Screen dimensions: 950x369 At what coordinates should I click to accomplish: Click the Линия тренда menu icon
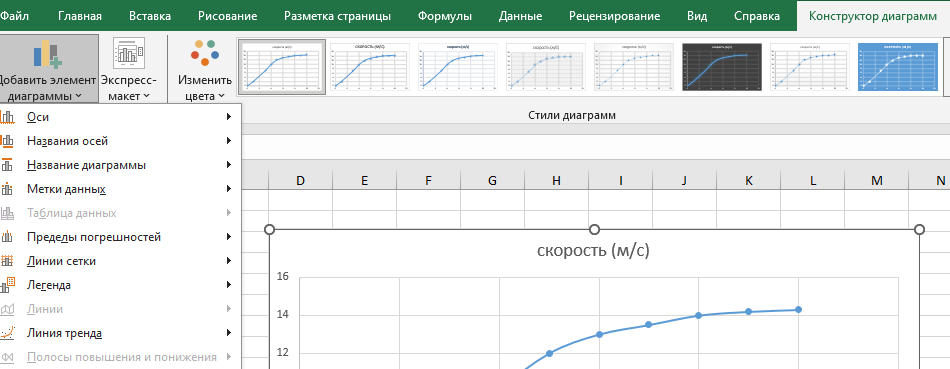(7, 333)
